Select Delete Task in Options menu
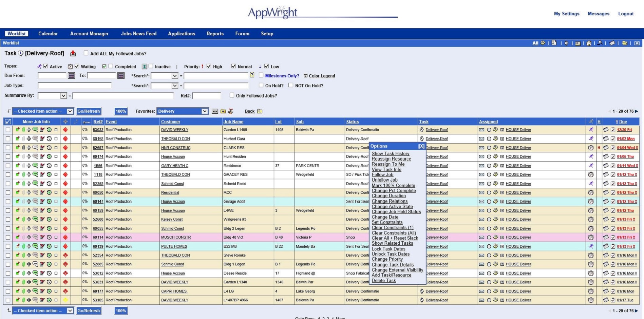 point(384,281)
